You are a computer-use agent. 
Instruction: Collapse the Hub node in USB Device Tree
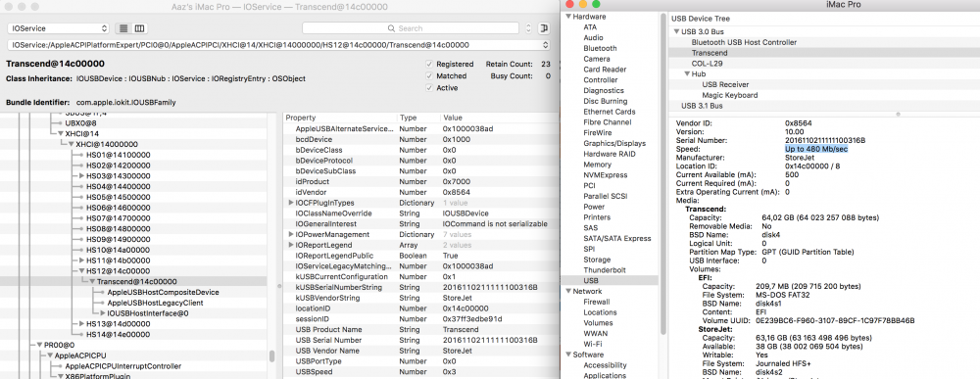point(687,74)
